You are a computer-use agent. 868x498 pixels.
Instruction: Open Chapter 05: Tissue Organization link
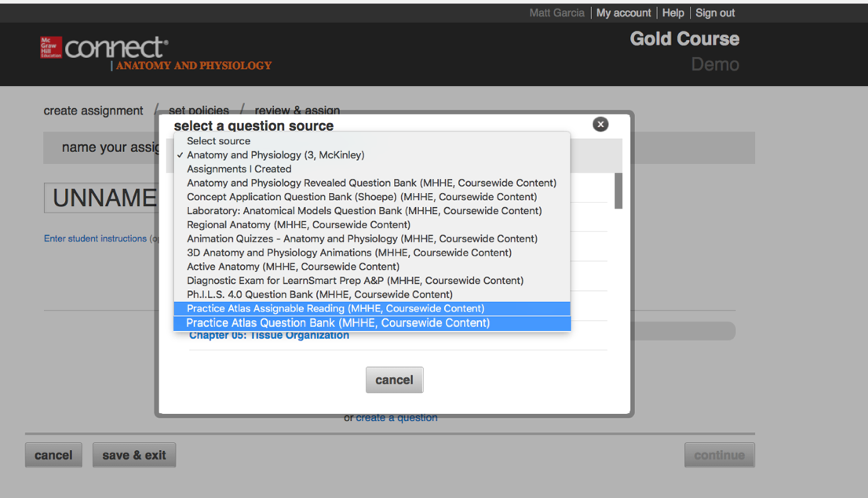tap(269, 336)
